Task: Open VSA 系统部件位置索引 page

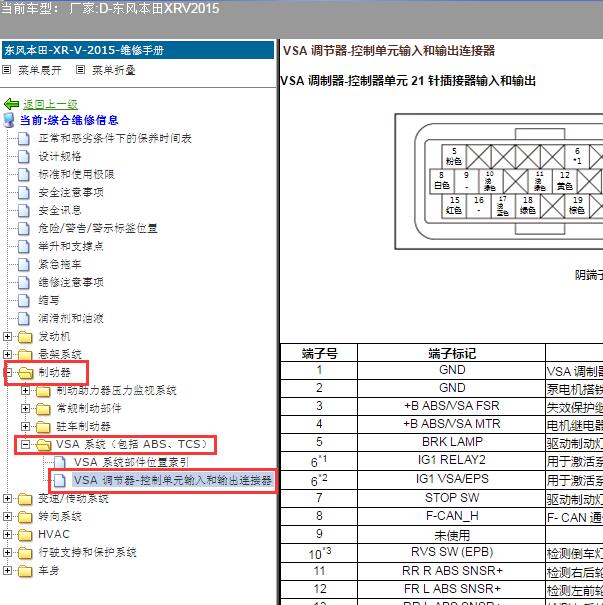Action: [131, 462]
